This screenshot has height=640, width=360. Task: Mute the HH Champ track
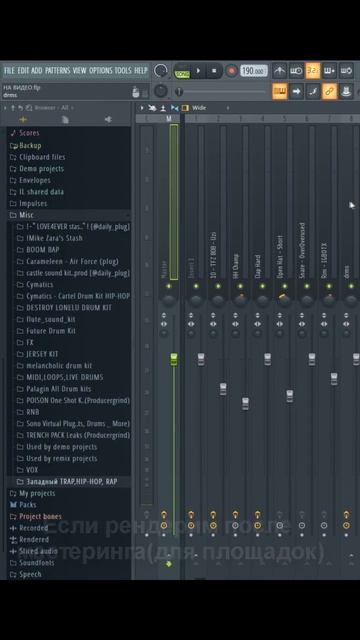click(x=240, y=286)
